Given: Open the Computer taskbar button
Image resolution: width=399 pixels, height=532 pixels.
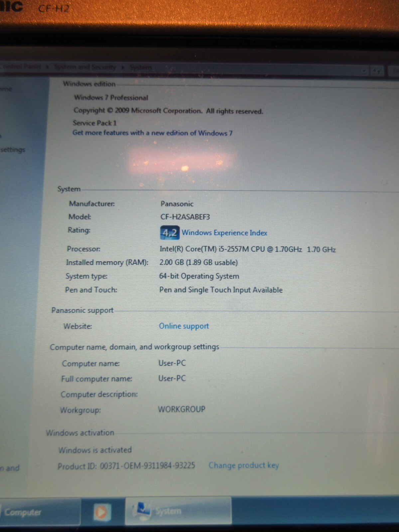Looking at the screenshot, I should [x=40, y=512].
